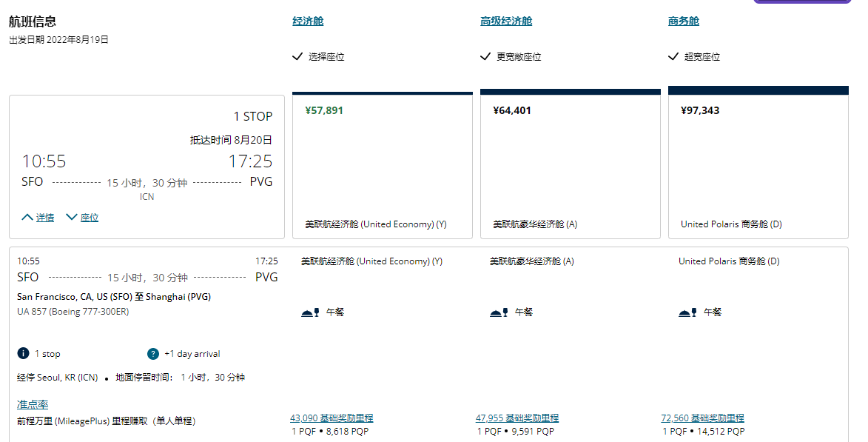
Task: Select the ¥97,343 Polaris business fare
Action: click(x=758, y=163)
